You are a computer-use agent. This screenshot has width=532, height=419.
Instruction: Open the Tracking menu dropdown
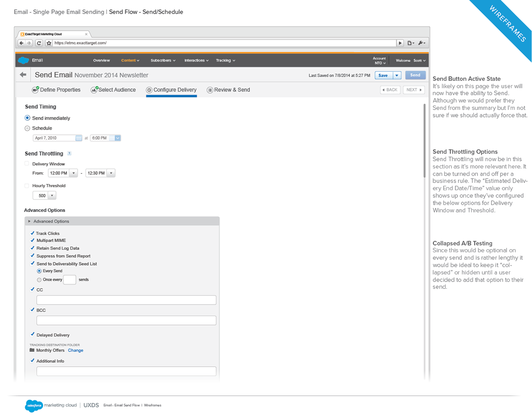(x=226, y=60)
